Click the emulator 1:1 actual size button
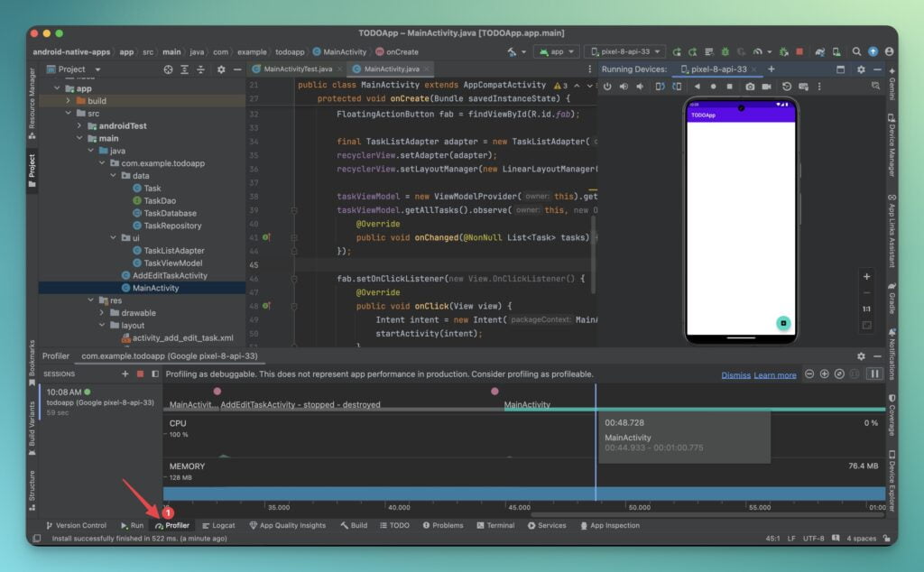The height and width of the screenshot is (572, 924). [867, 309]
